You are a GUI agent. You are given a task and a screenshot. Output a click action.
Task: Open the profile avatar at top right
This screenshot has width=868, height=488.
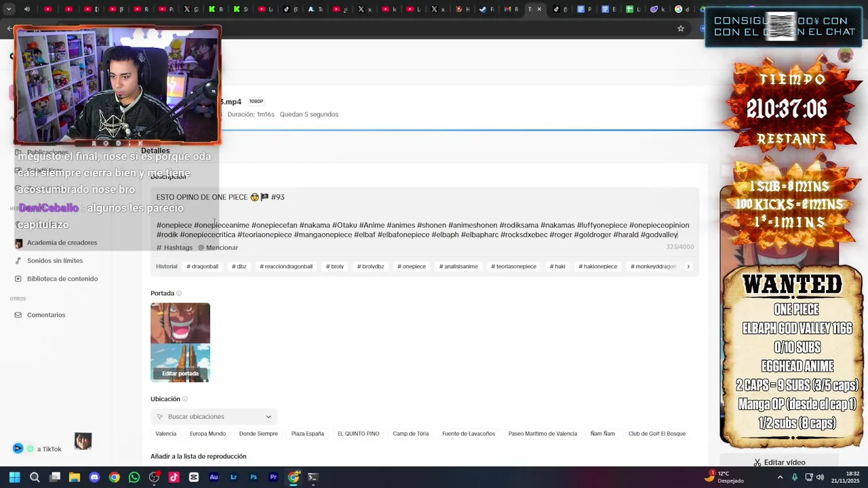coord(845,56)
